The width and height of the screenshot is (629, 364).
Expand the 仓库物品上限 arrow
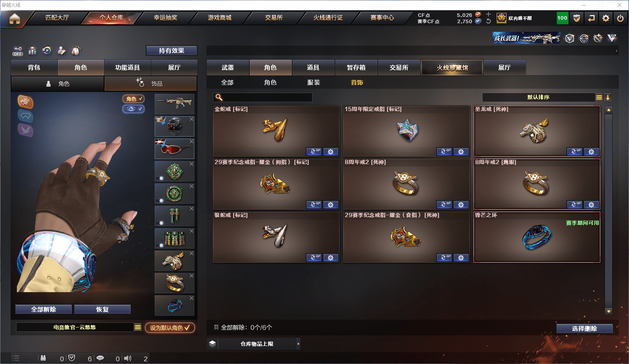[298, 344]
